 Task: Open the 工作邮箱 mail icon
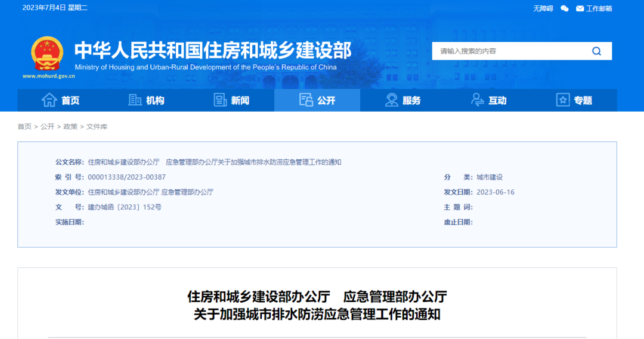[x=580, y=8]
